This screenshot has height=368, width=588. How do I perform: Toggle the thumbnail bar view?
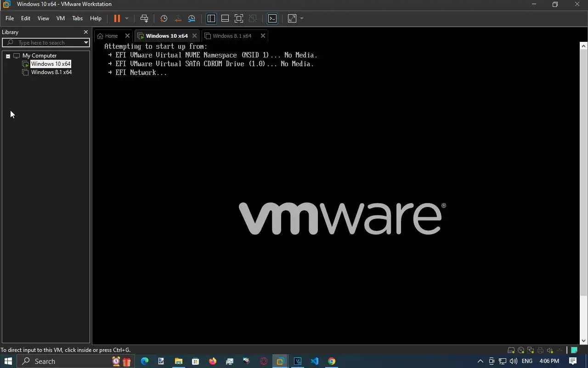(x=225, y=18)
